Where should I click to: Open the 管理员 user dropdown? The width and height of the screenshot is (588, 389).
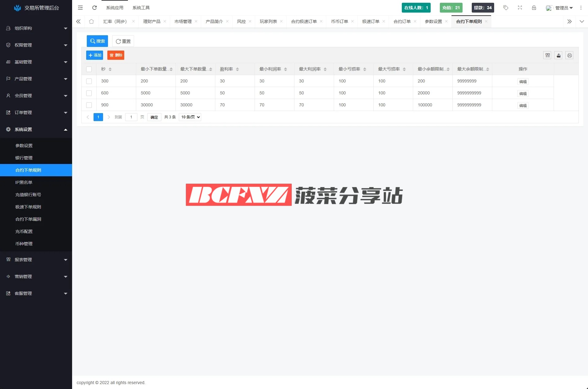(563, 8)
